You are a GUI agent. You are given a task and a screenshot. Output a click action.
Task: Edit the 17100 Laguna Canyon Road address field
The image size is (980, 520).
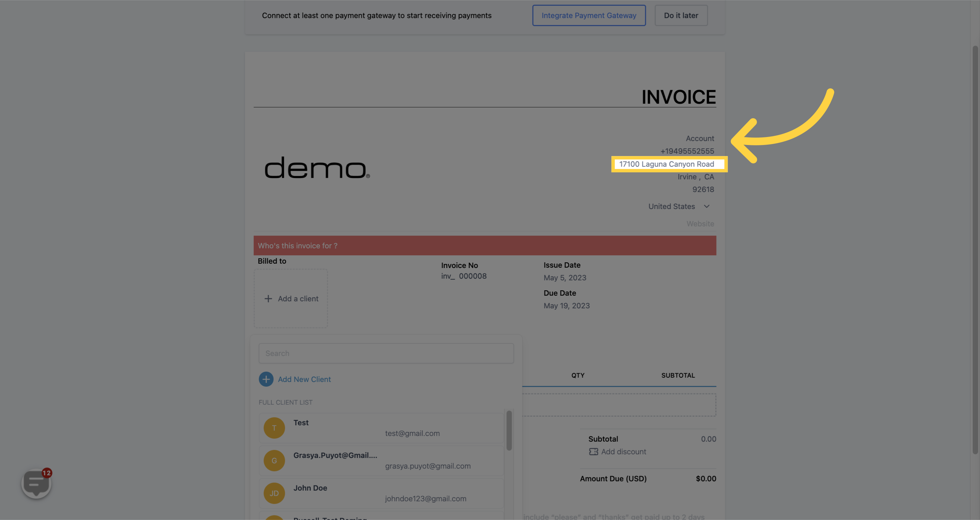coord(666,164)
